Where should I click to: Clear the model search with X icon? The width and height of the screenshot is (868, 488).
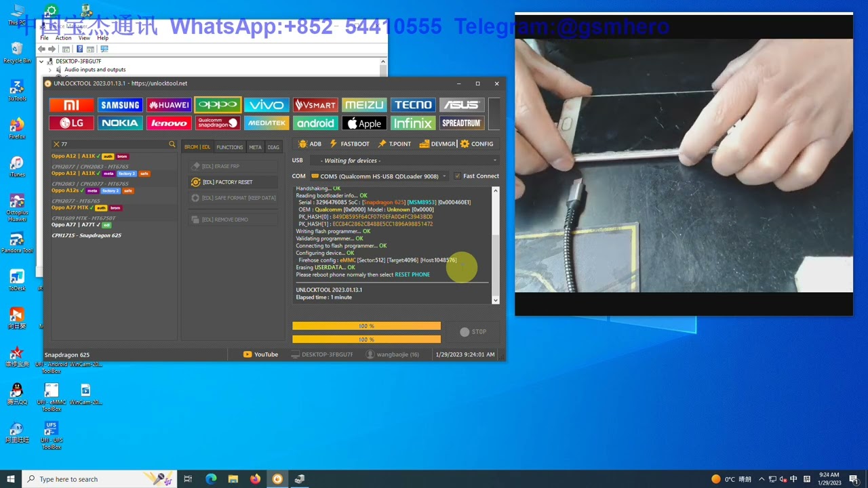[x=56, y=144]
